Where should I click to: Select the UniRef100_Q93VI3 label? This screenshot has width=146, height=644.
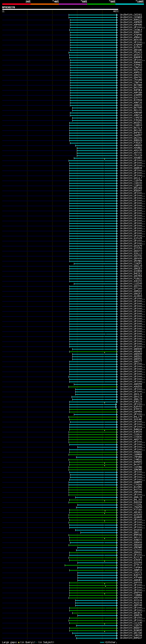coord(131,55)
